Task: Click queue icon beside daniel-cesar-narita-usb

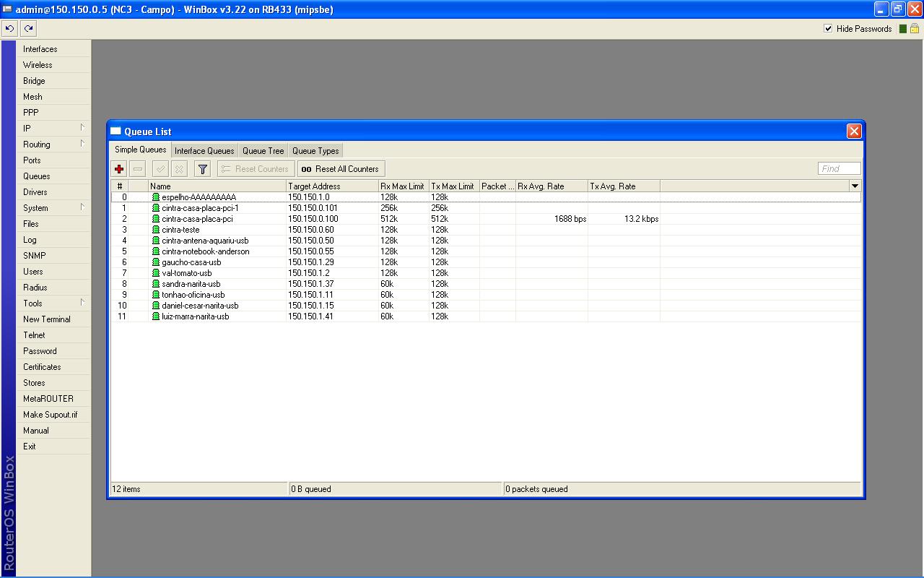Action: coord(155,306)
